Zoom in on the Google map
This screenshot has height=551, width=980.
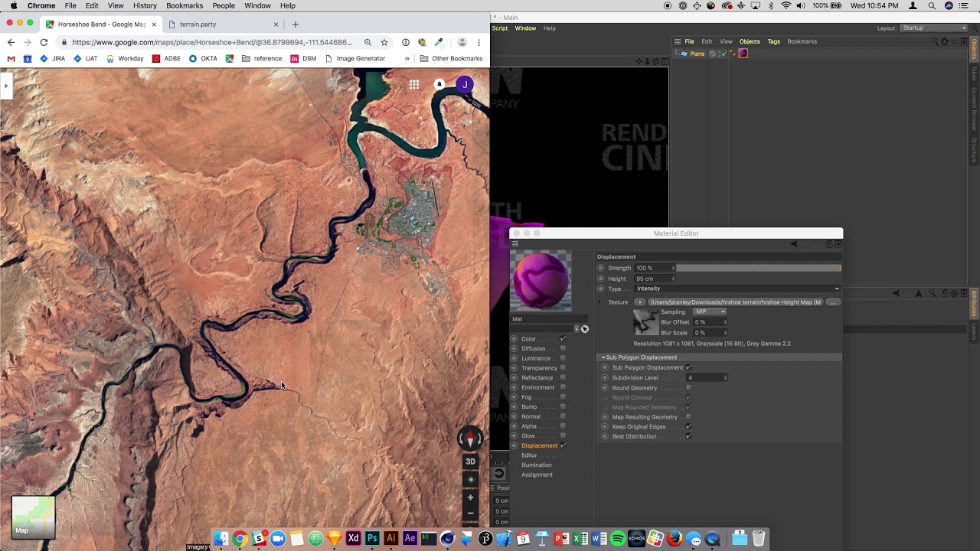click(x=470, y=497)
